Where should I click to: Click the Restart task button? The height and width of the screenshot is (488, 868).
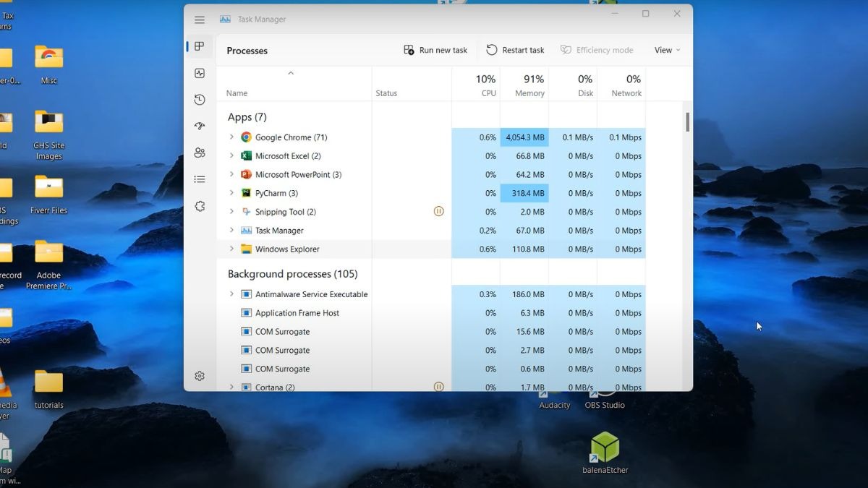[515, 50]
